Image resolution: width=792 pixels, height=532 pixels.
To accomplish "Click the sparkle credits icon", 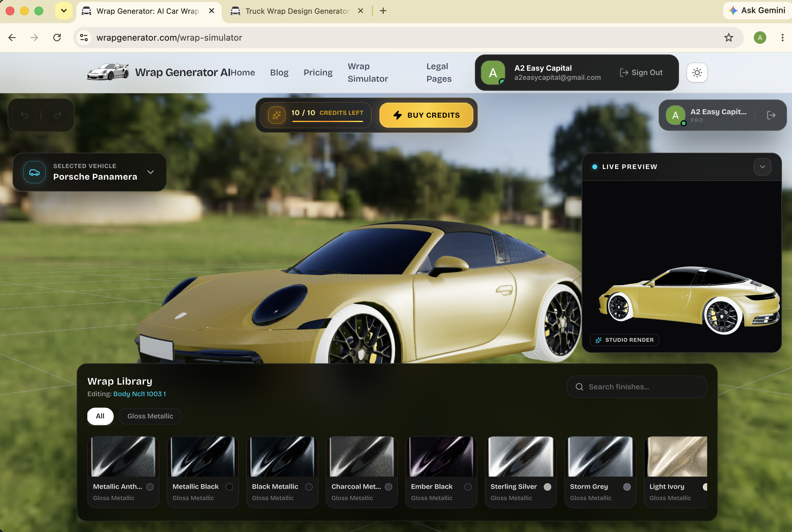I will (276, 115).
